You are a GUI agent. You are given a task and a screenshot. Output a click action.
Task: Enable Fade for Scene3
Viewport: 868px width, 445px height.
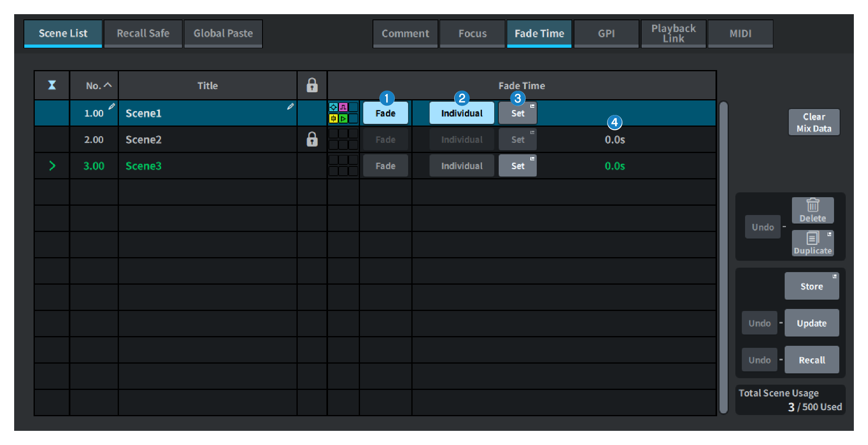point(385,166)
